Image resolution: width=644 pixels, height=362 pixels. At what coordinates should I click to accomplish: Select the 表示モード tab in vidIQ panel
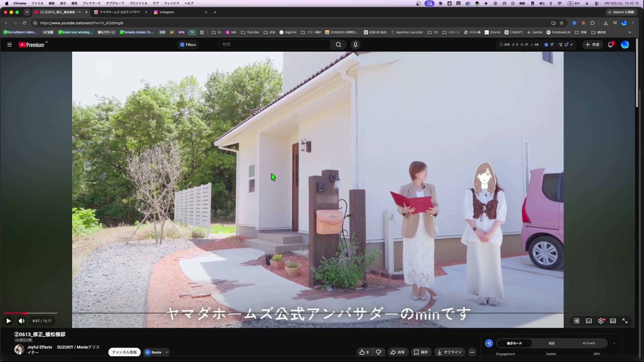pos(514,343)
